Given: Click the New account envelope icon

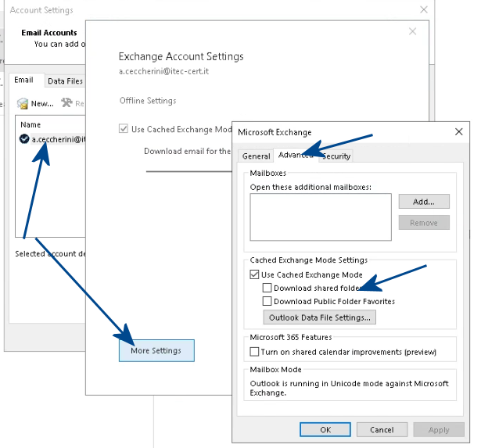Looking at the screenshot, I should coord(23,103).
